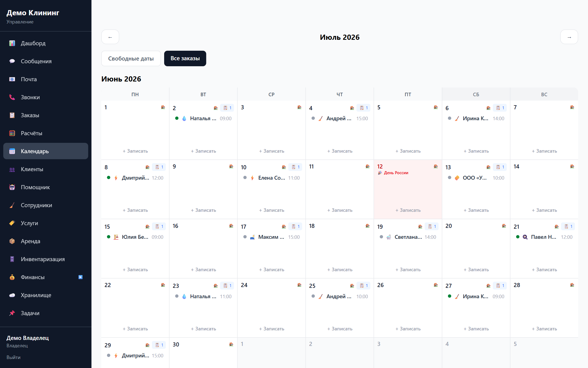588x368 pixels.
Task: Open Андрей order at 15:00 on June 4
Action: [x=340, y=119]
